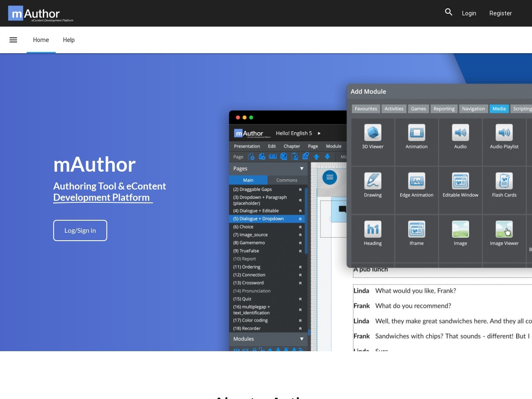
Task: Click the Register link
Action: coord(500,13)
